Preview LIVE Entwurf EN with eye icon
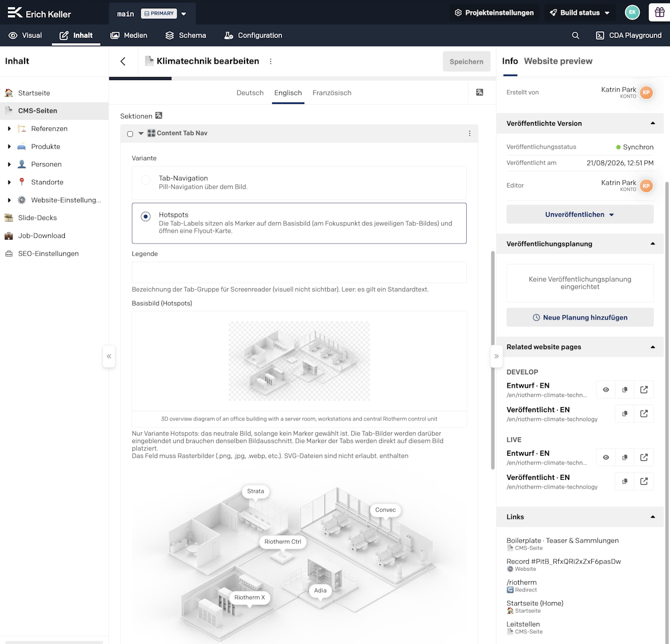 coord(606,457)
